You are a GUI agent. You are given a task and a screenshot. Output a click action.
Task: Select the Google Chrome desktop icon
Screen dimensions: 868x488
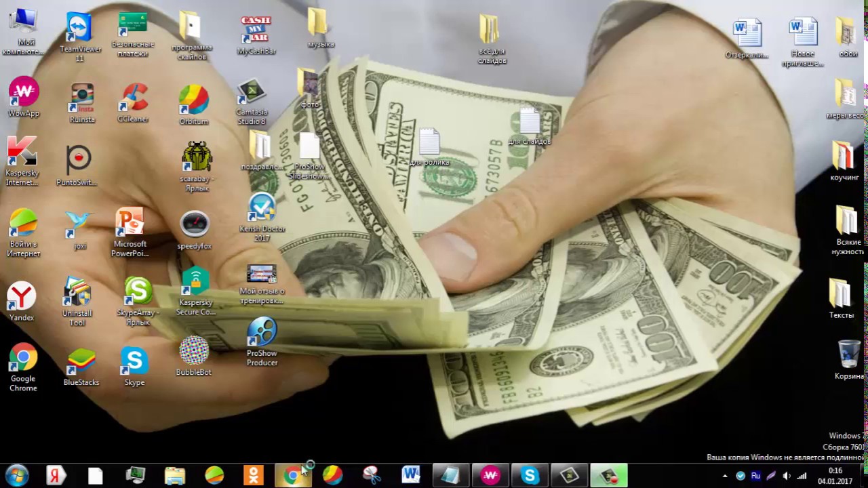coord(23,358)
